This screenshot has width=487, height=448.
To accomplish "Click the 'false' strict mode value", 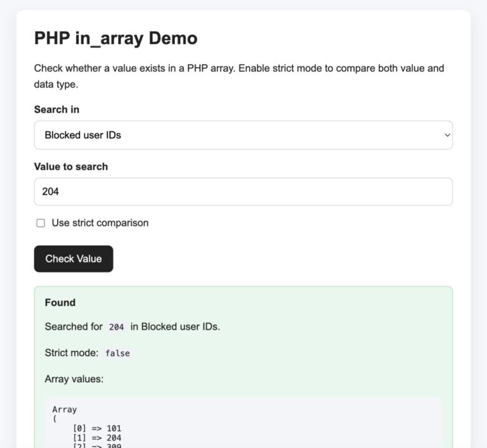I will [x=117, y=354].
